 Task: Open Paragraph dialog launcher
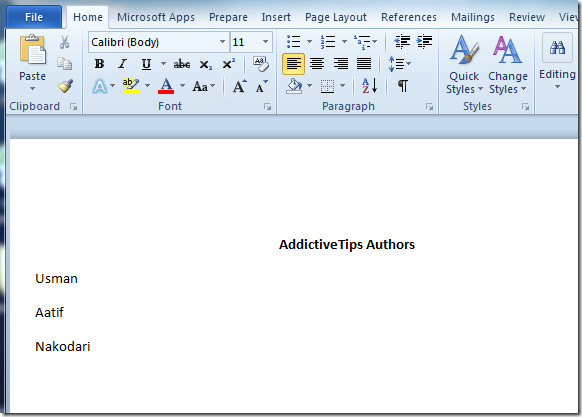(x=429, y=107)
